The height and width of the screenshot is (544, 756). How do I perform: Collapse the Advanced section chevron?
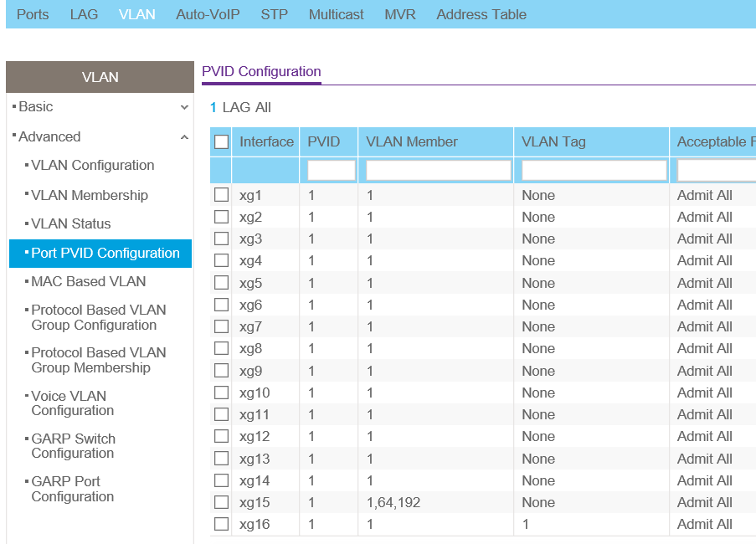[x=184, y=137]
